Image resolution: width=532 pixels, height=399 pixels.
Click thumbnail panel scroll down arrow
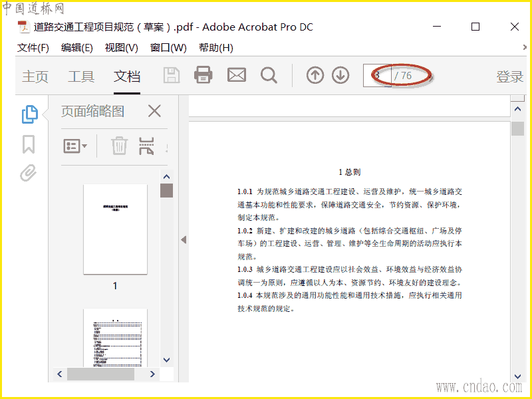[x=166, y=360]
